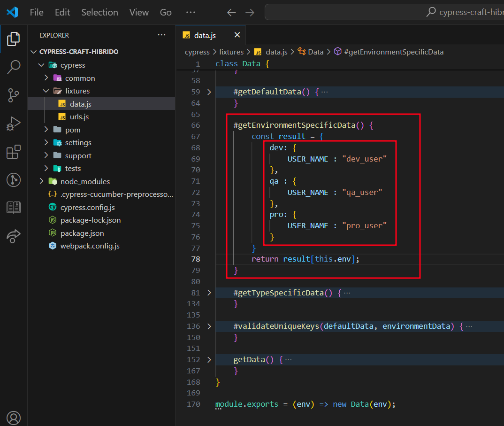Image resolution: width=504 pixels, height=426 pixels.
Task: Show more menu items via ellipsis
Action: click(191, 12)
